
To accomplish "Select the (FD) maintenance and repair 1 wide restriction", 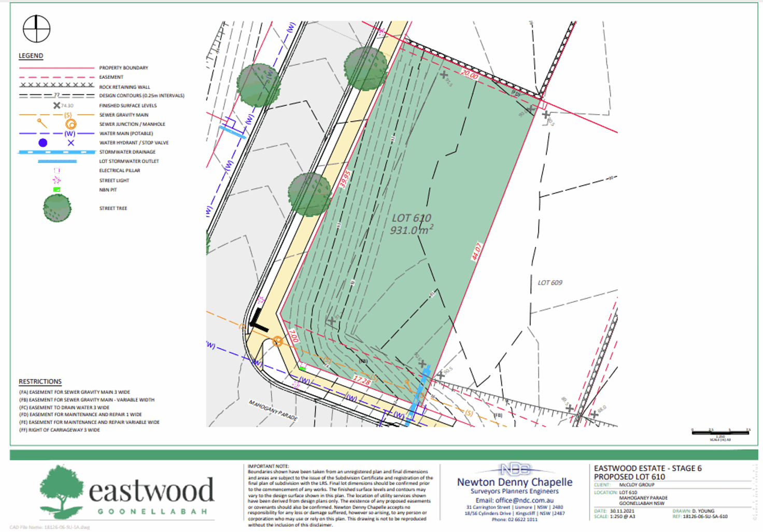I will [x=80, y=415].
